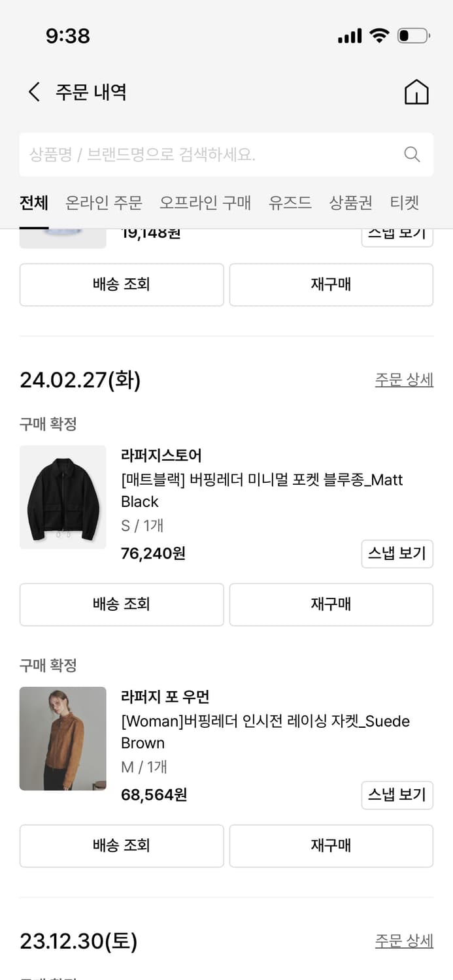Check cellular signal indicator in status bar

(x=350, y=37)
